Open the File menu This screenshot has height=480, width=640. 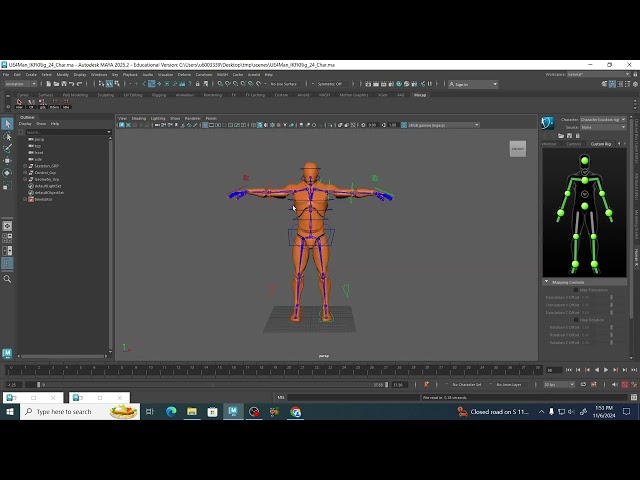coord(6,75)
